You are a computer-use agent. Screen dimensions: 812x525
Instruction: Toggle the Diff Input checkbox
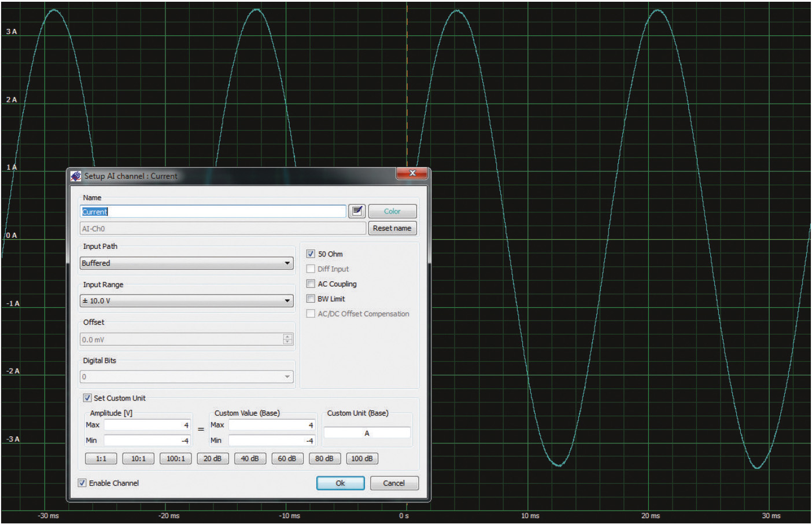point(311,269)
